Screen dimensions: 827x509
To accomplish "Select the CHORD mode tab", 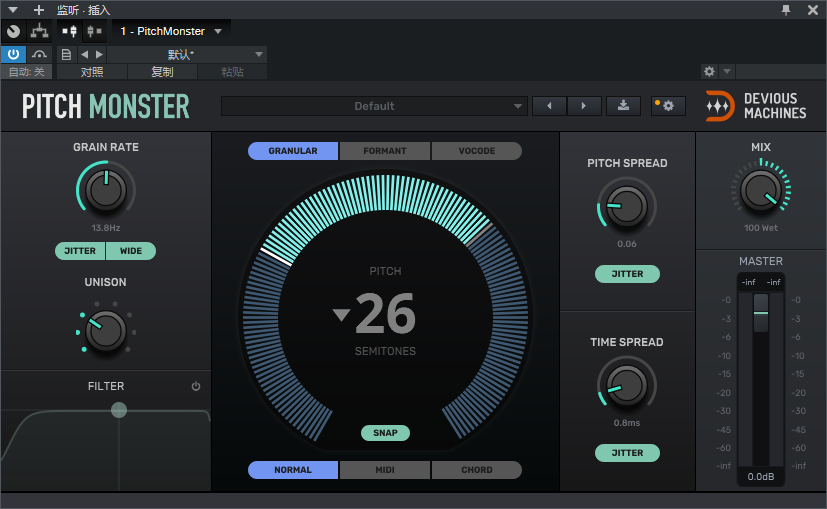I will click(x=477, y=470).
